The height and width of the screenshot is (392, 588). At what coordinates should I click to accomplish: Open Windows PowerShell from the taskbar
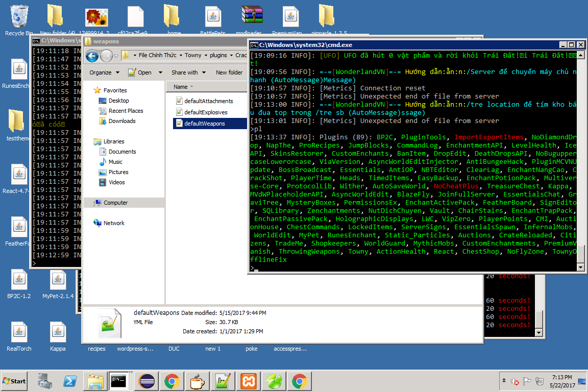pos(70,381)
